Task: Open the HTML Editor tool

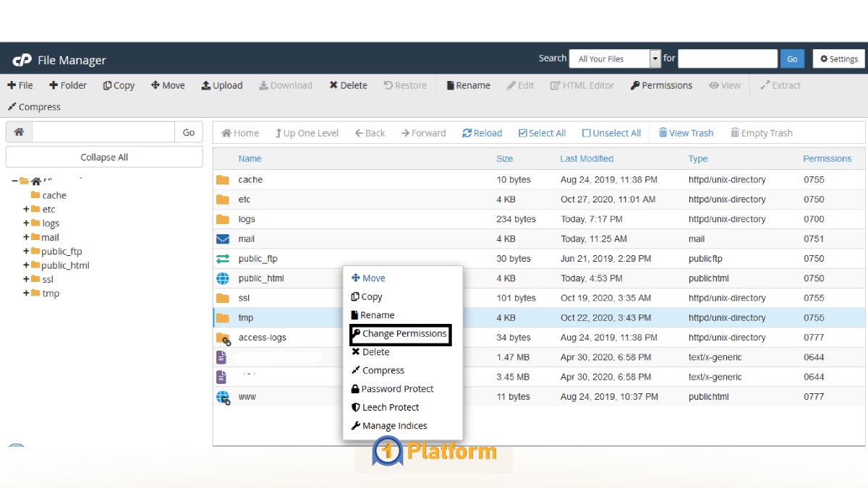Action: pyautogui.click(x=582, y=85)
